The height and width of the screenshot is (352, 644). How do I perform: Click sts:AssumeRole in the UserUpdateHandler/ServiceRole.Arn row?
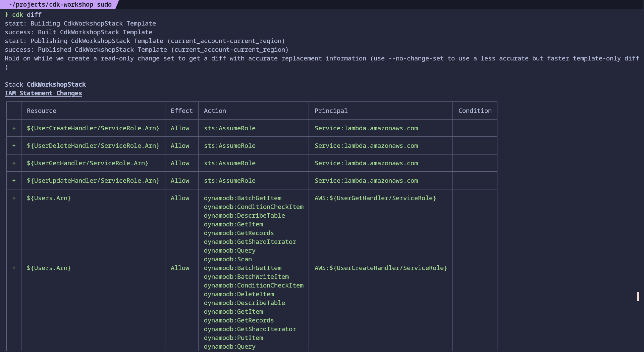(230, 181)
